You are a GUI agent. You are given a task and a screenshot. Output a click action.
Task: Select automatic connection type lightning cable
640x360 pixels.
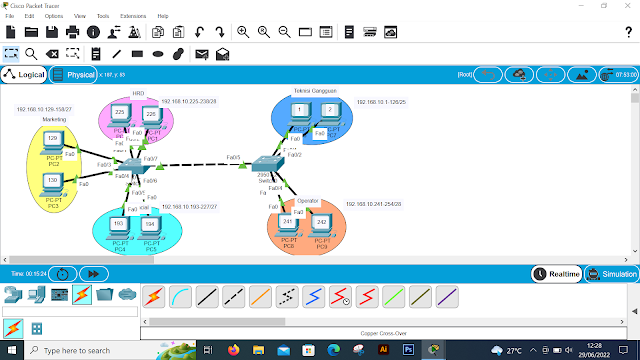[x=154, y=297]
